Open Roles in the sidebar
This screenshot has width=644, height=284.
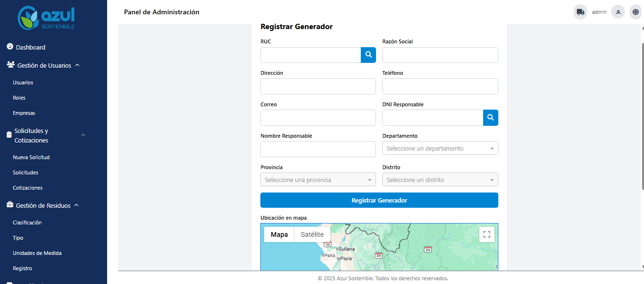point(19,98)
